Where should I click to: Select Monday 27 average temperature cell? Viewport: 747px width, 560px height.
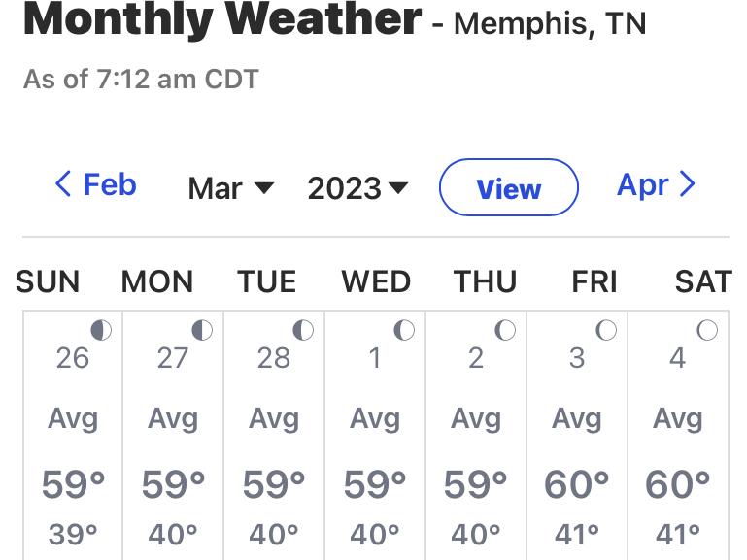tap(173, 435)
